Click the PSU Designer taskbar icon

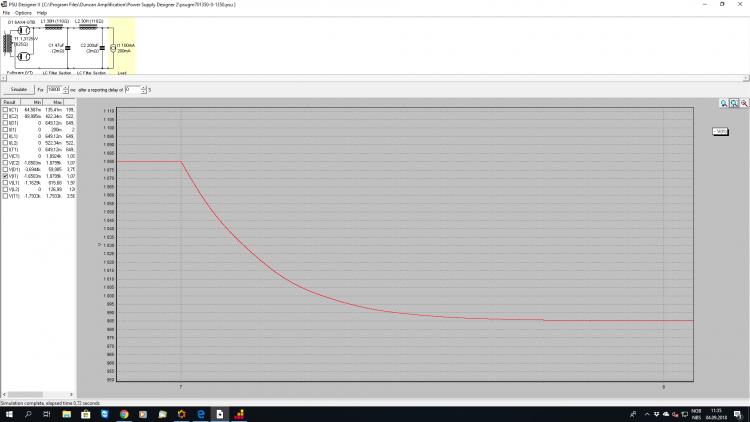(220, 414)
